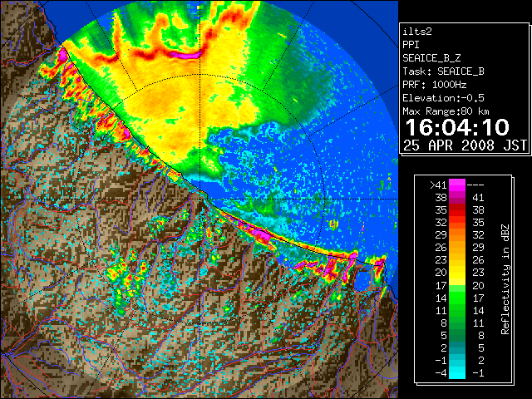
Task: Click the 'Reflectivity in dBZ' axis label
Action: 505,279
